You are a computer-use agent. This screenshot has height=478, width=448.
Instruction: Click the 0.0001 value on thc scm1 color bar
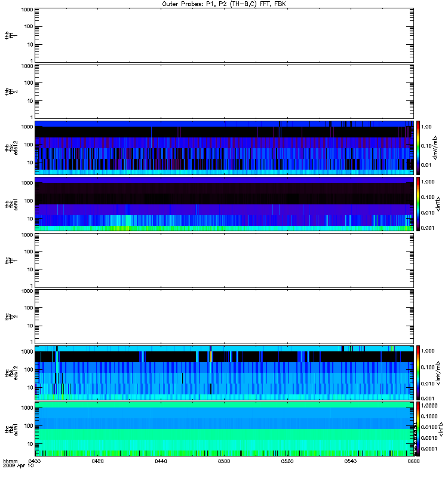tap(429, 449)
